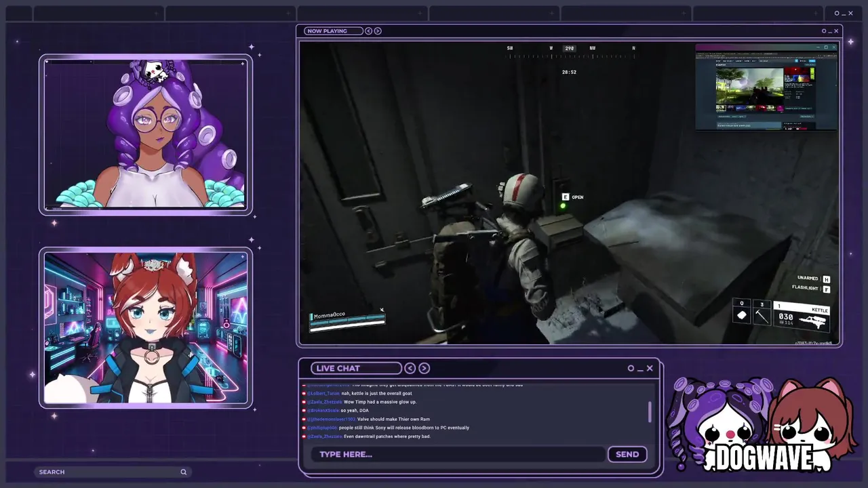Click the skull ornament on purple-haired avatar
Viewport: 868px width, 488px height.
tap(155, 72)
